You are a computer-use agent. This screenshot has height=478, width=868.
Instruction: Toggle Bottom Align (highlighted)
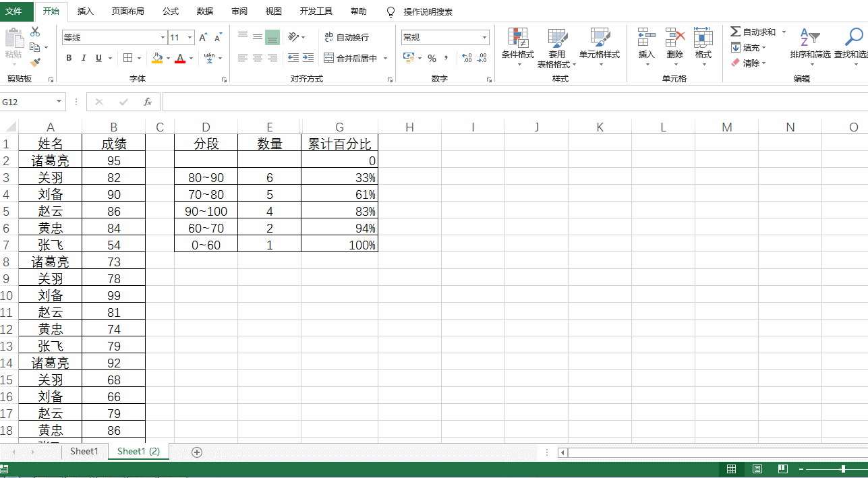tap(272, 37)
